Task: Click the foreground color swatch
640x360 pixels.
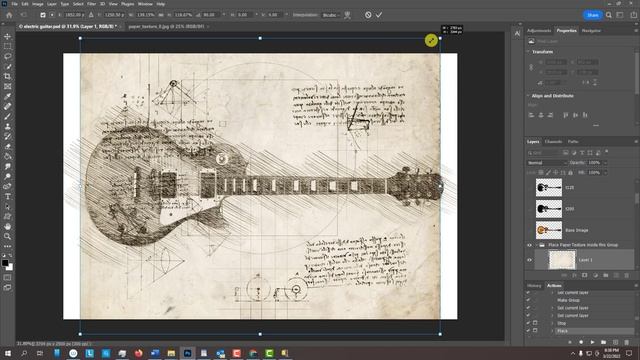Action: click(5, 263)
